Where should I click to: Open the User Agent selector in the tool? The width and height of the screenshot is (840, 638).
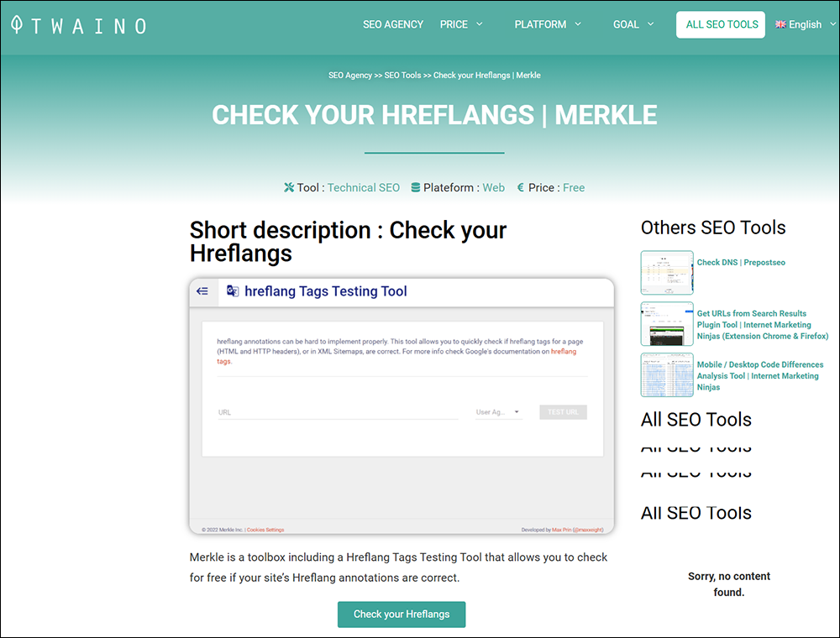(x=498, y=411)
